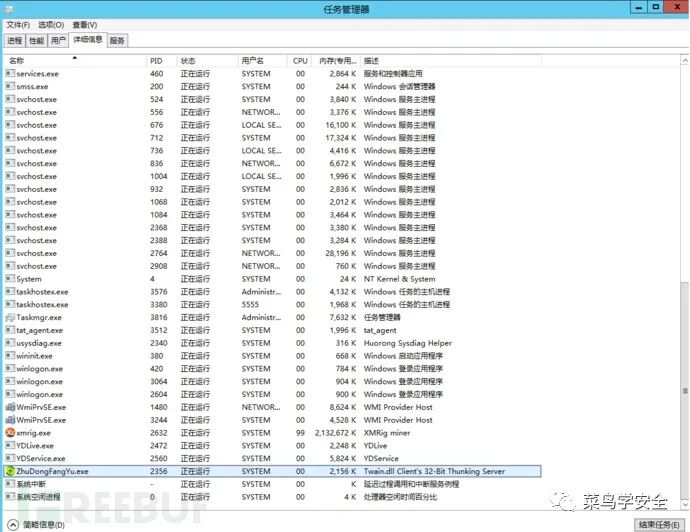This screenshot has height=532, width=690.
Task: Sort by the 描述 column header
Action: 451,61
